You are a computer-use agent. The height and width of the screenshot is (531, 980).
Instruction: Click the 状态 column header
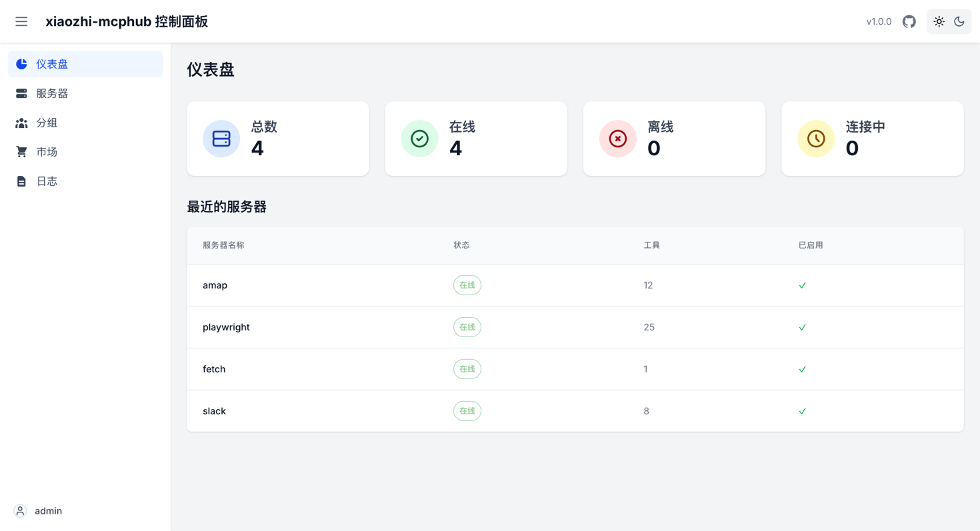tap(461, 245)
